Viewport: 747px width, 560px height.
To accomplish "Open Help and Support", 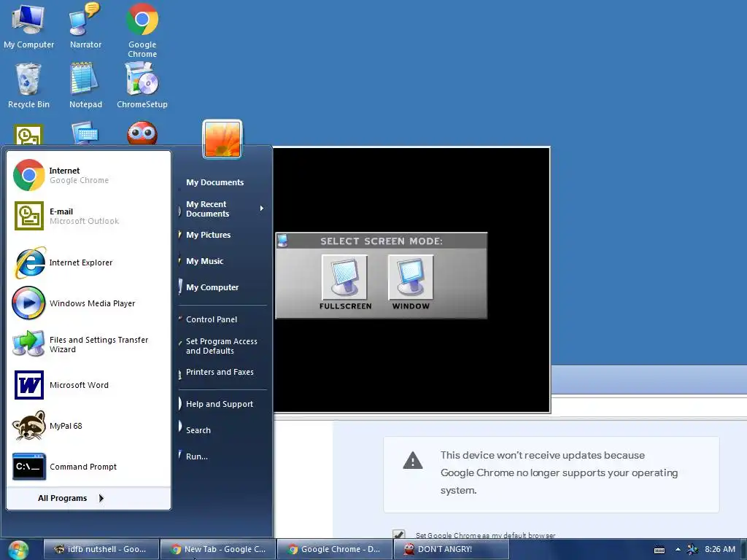I will pos(219,404).
